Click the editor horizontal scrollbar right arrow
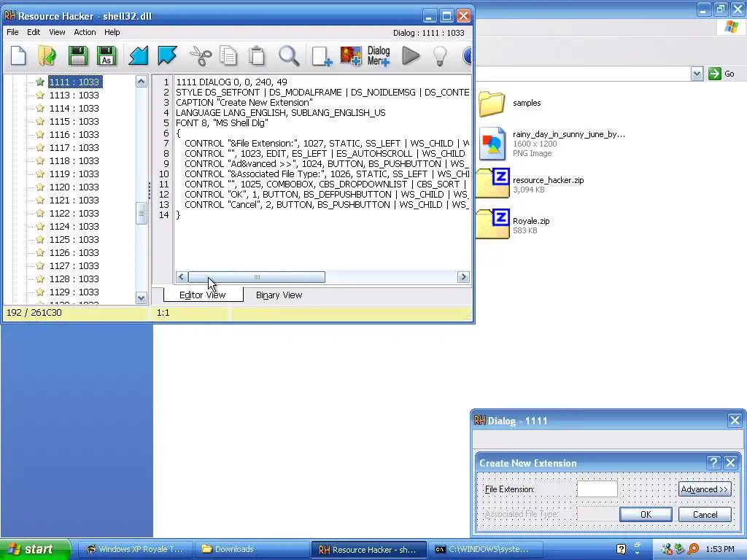Image resolution: width=747 pixels, height=560 pixels. click(x=463, y=276)
